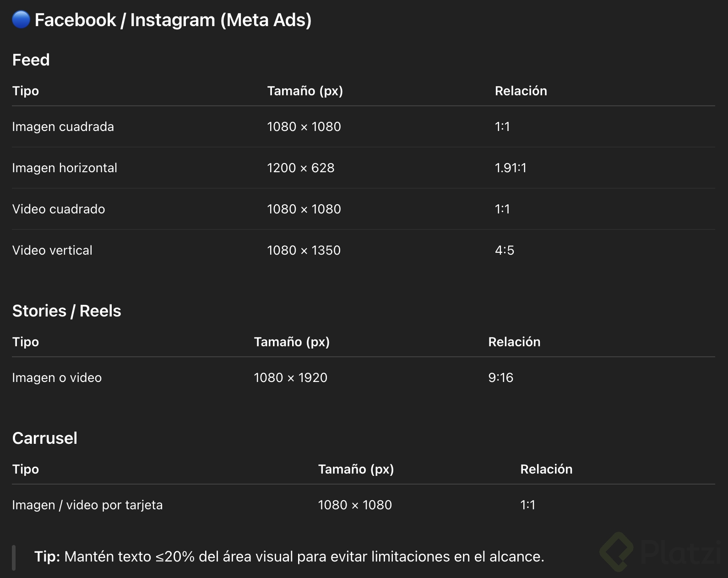This screenshot has width=728, height=578.
Task: Click the 1080 × 1350 size cell
Action: (x=304, y=251)
